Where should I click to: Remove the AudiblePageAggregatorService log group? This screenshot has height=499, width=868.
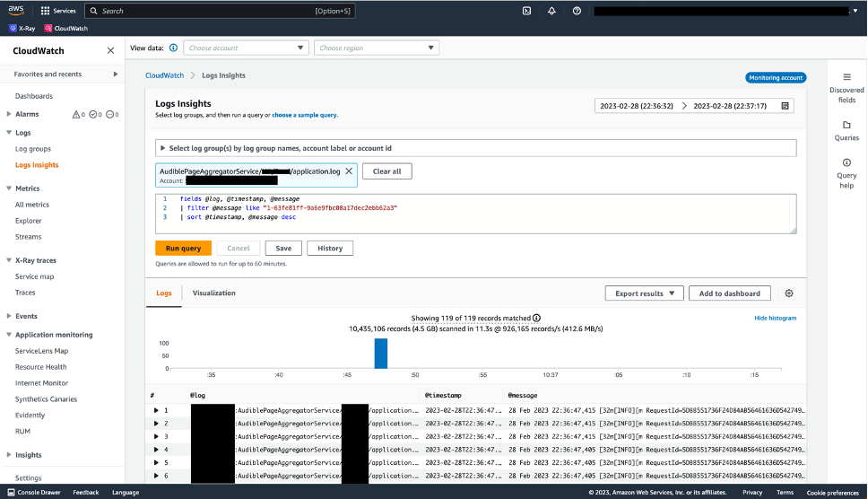click(x=349, y=171)
